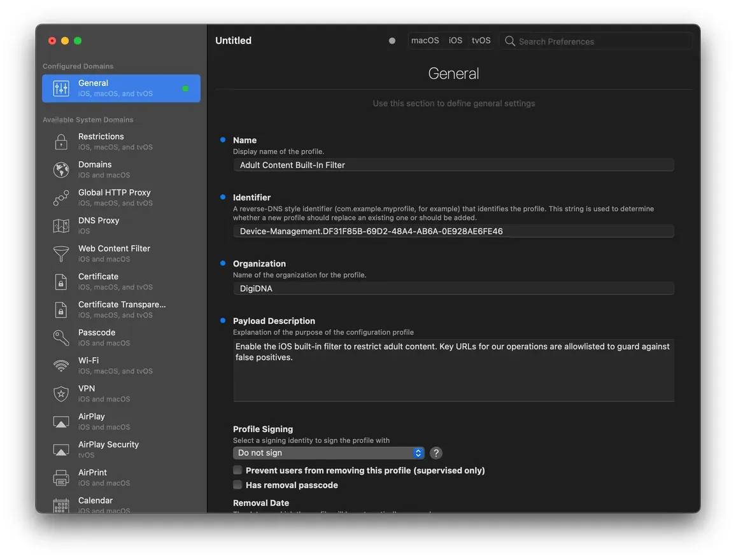736x560 pixels.
Task: Click the VPN shield icon
Action: pos(60,393)
